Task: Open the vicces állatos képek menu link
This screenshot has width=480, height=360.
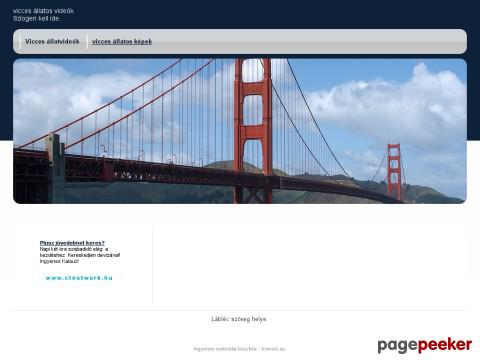Action: pyautogui.click(x=122, y=42)
